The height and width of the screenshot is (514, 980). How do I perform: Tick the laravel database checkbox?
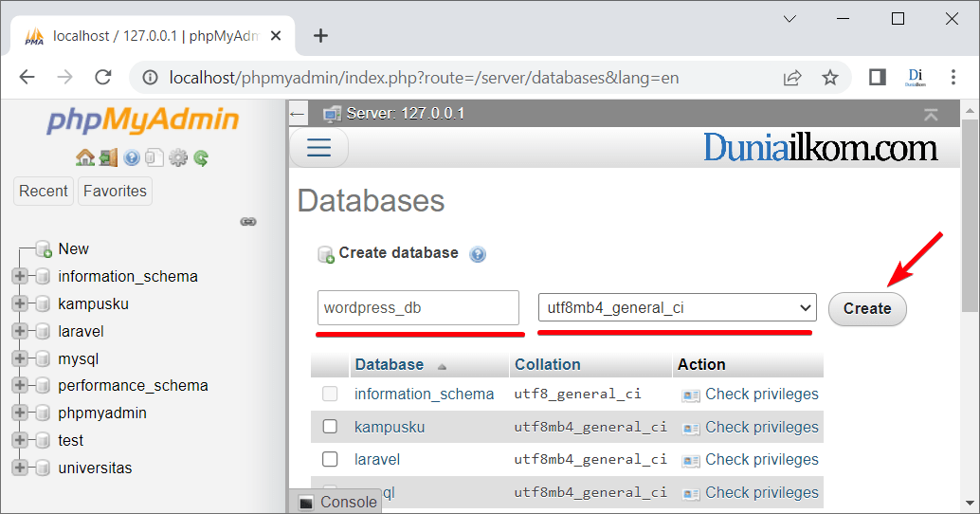click(330, 459)
